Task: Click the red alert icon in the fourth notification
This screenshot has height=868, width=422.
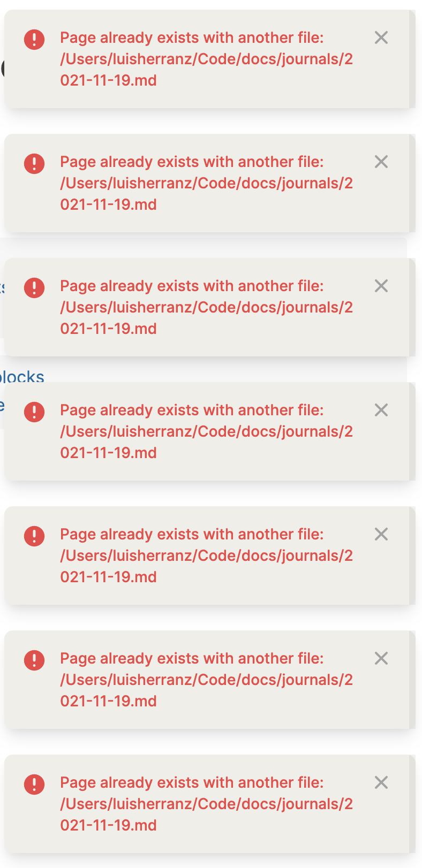Action: (x=34, y=412)
